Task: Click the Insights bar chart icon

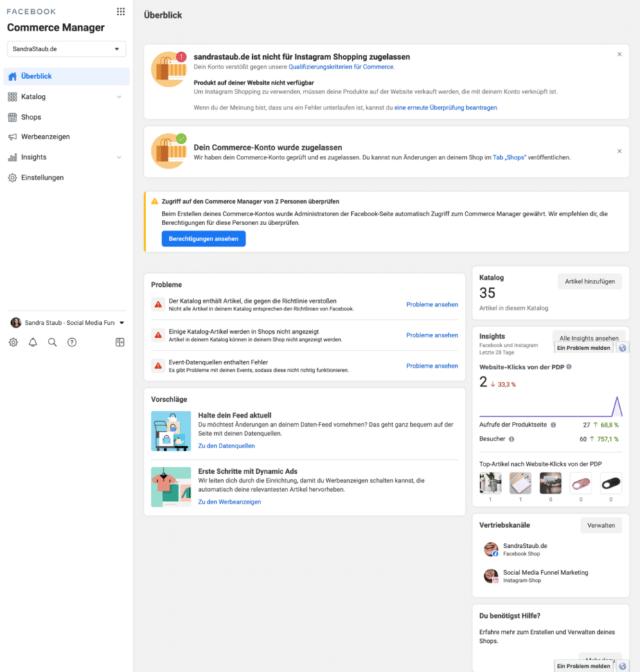Action: [x=12, y=157]
